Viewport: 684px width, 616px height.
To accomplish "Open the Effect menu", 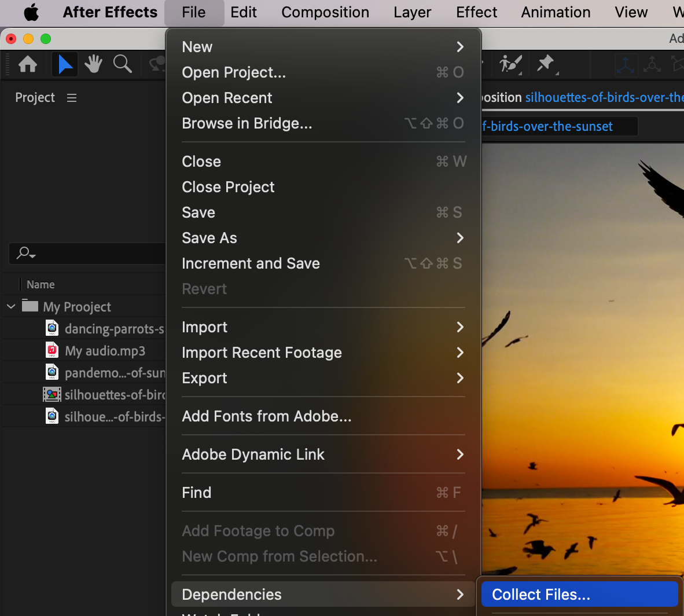I will (476, 12).
